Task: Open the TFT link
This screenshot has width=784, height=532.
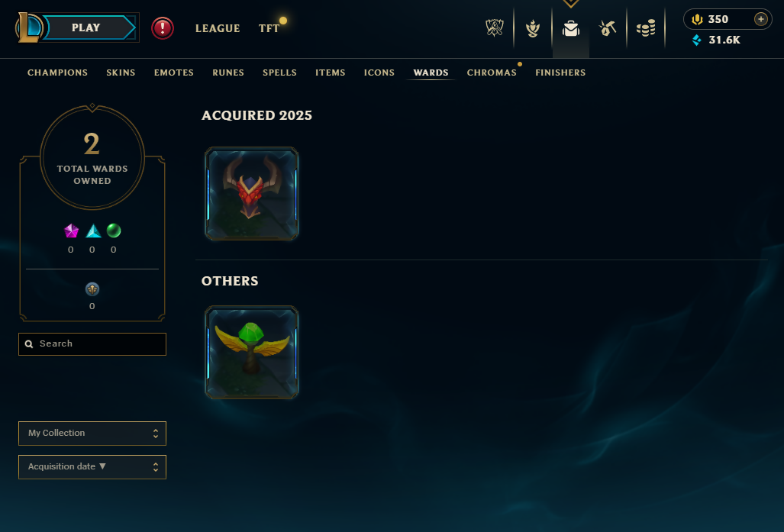Action: click(x=269, y=28)
